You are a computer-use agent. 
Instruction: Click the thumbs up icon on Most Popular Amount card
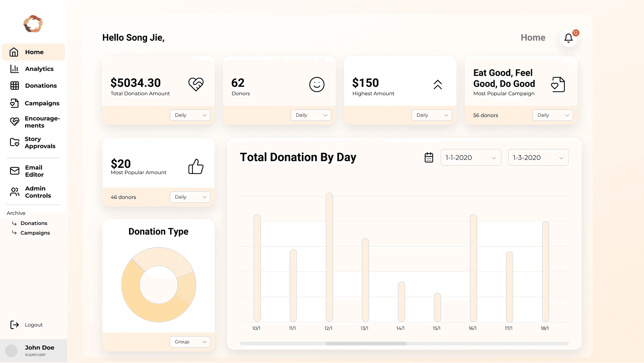(196, 166)
